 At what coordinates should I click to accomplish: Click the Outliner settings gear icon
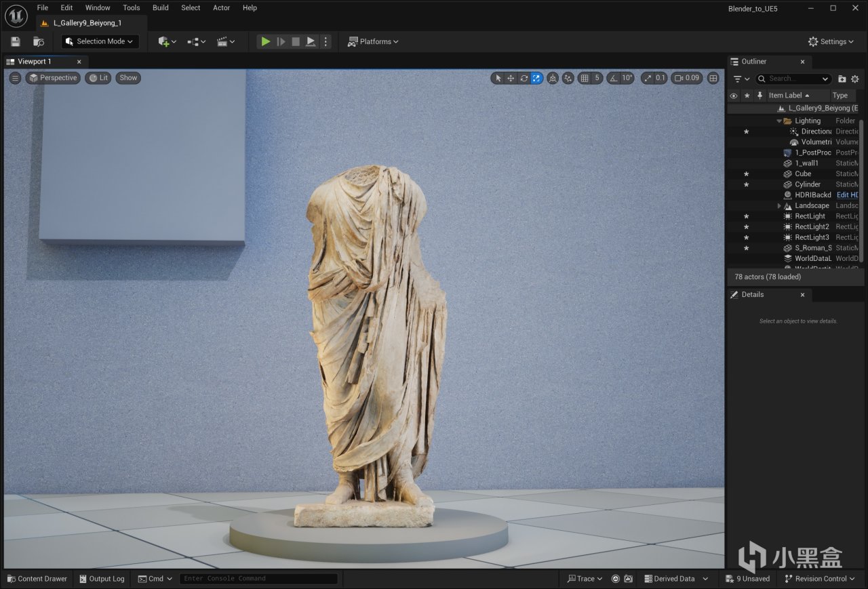[x=854, y=79]
